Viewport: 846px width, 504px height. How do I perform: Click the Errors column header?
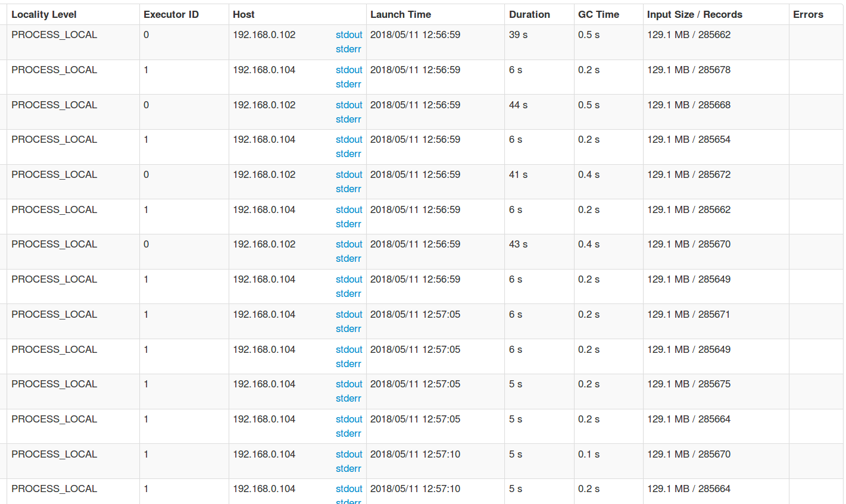pos(808,14)
